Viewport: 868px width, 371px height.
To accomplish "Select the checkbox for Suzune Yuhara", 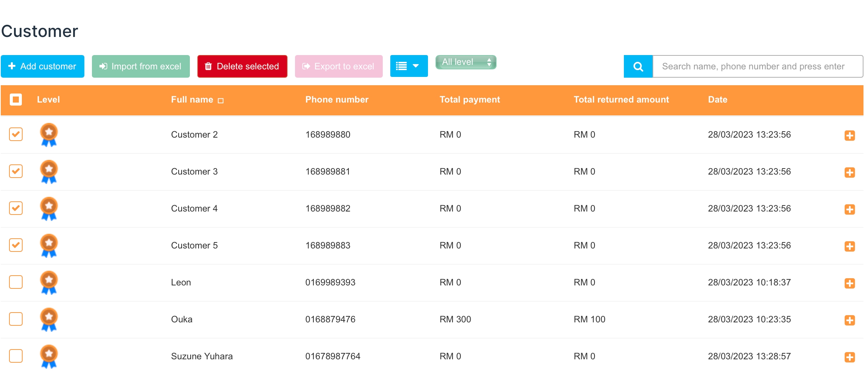I will pos(16,356).
